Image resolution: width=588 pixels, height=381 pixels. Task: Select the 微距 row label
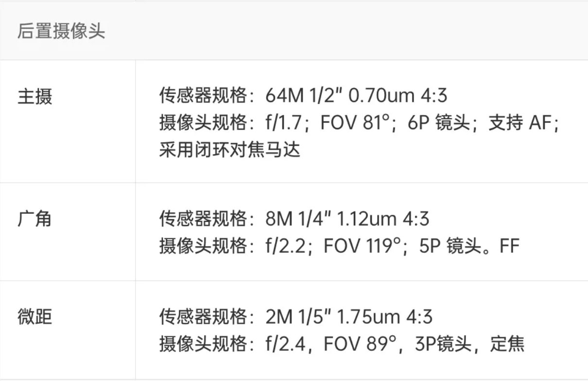click(x=35, y=317)
